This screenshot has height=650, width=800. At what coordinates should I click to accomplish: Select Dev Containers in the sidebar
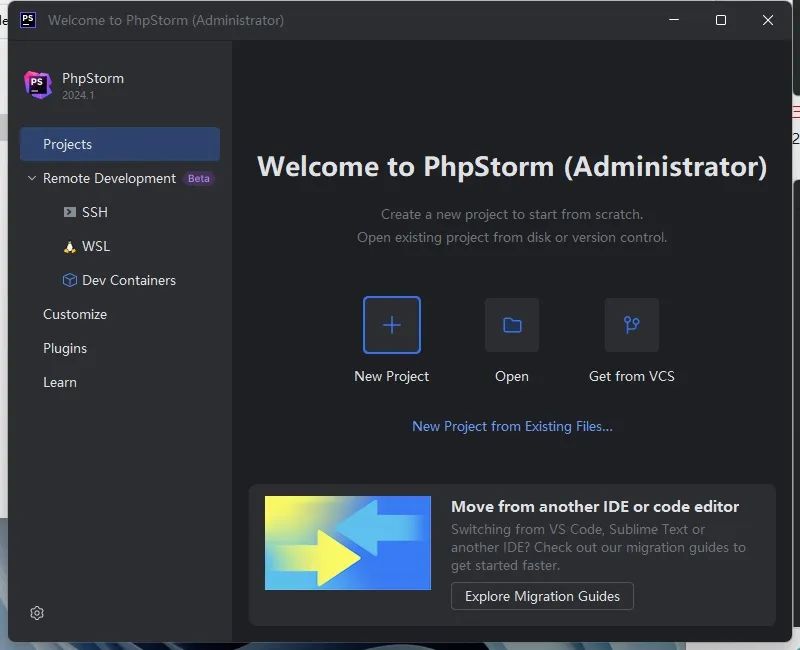[129, 280]
